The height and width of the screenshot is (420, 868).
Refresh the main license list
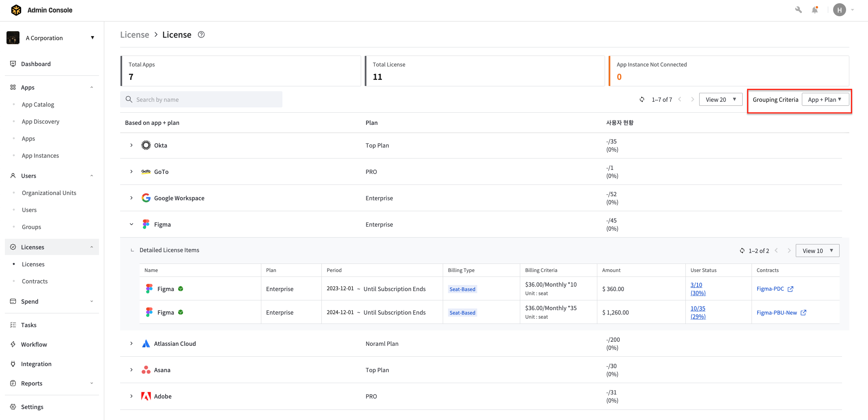point(642,100)
